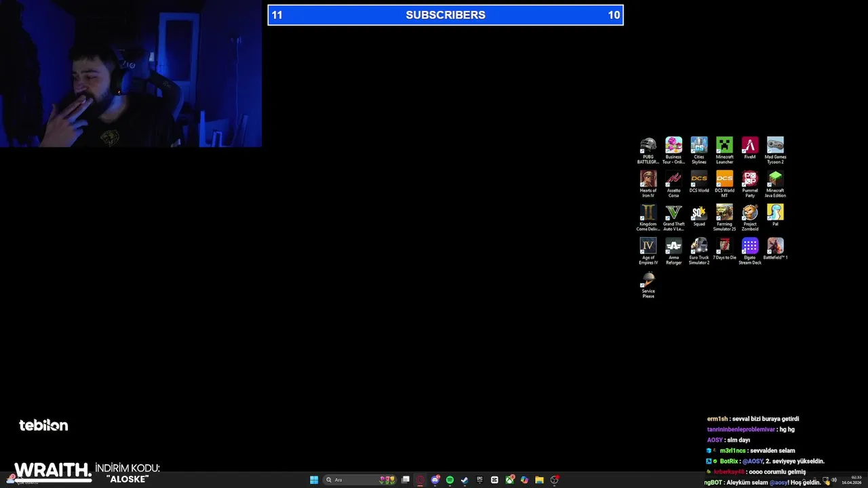The width and height of the screenshot is (868, 488).
Task: Open Euro Truck Simulator 2 shortcut
Action: [x=699, y=251]
